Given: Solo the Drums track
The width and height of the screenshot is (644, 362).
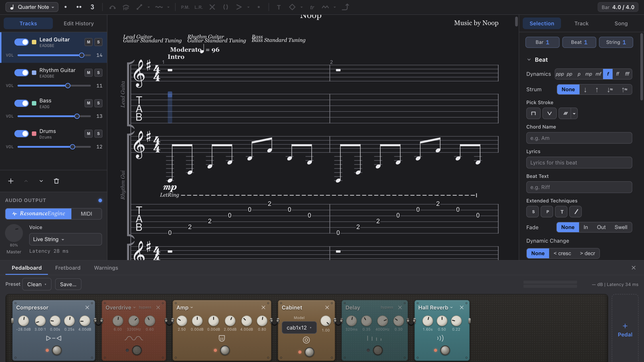Looking at the screenshot, I should tap(98, 134).
